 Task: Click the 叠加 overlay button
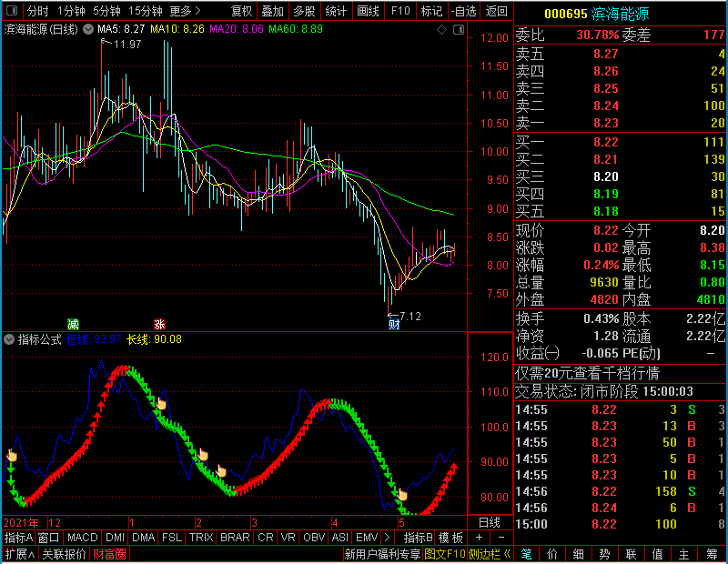272,11
